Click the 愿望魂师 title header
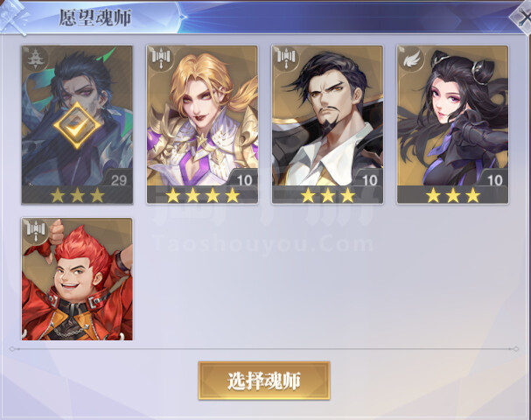This screenshot has height=420, width=531. pyautogui.click(x=95, y=17)
